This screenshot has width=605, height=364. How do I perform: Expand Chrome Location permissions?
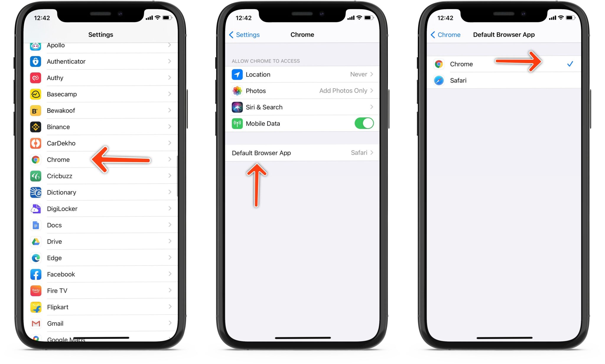click(x=301, y=74)
